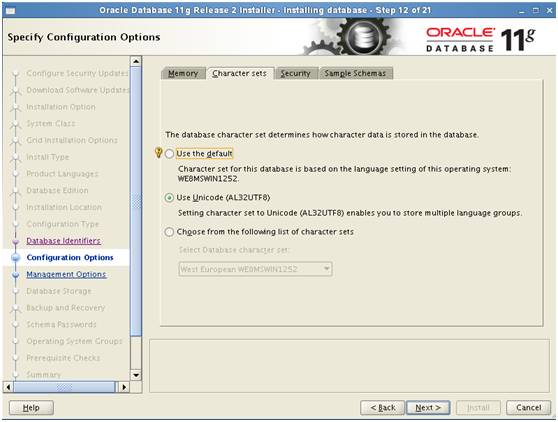The height and width of the screenshot is (422, 558).
Task: Switch to the Character sets tab
Action: tap(239, 73)
